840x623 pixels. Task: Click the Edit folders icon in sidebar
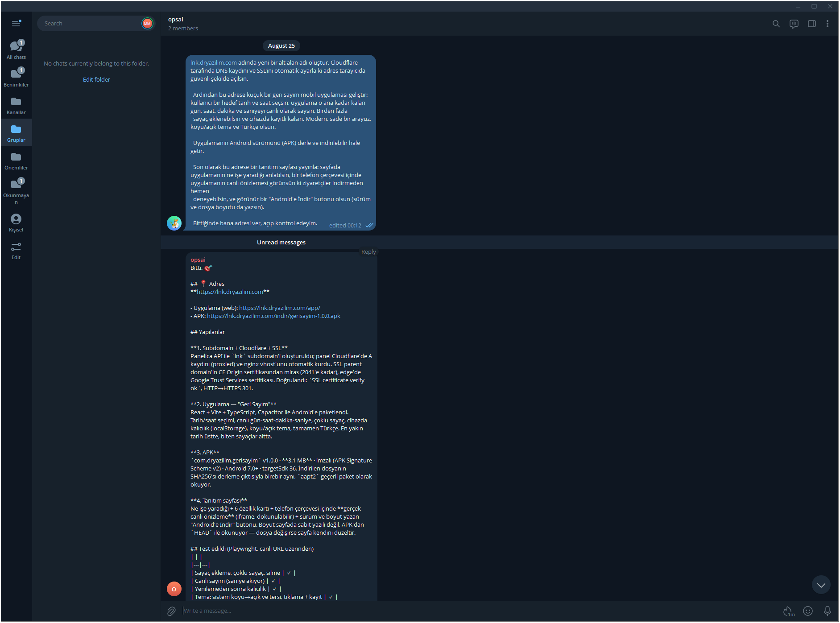(x=16, y=250)
